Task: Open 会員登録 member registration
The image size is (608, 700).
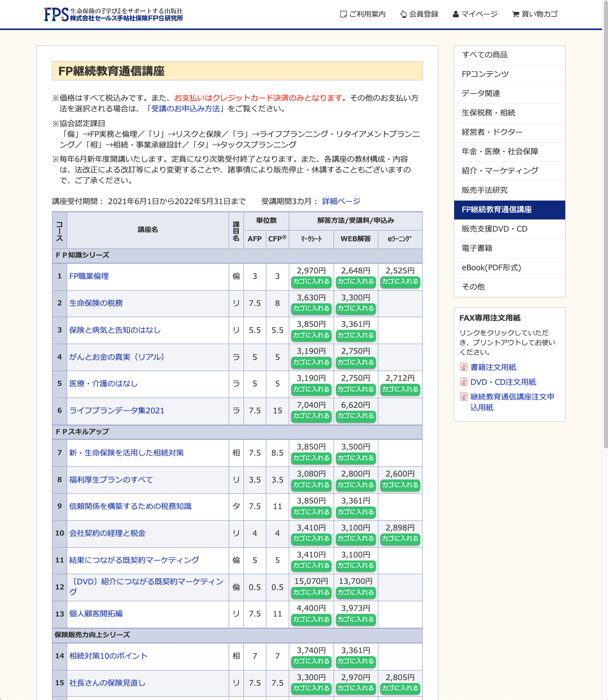Action: click(419, 14)
